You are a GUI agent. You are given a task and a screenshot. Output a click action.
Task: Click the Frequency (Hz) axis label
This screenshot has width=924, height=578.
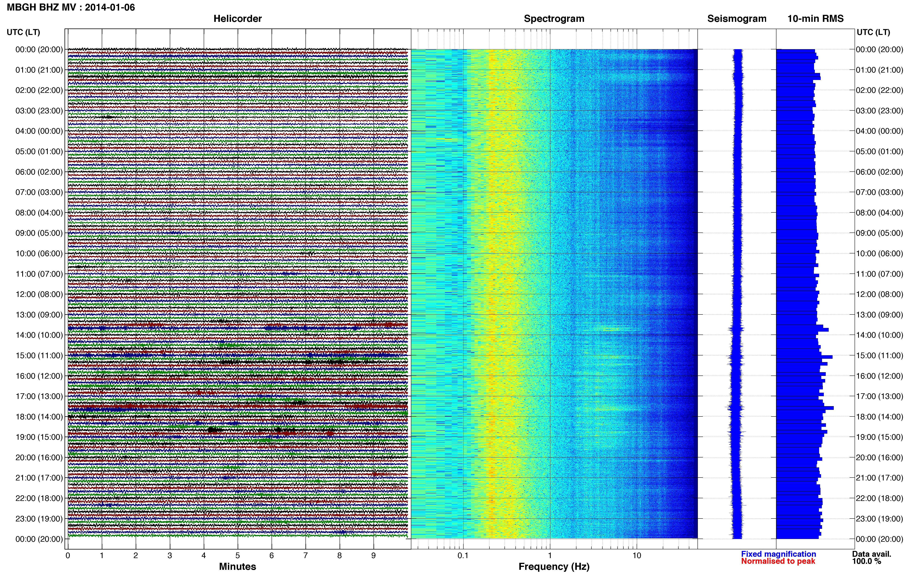(x=554, y=566)
